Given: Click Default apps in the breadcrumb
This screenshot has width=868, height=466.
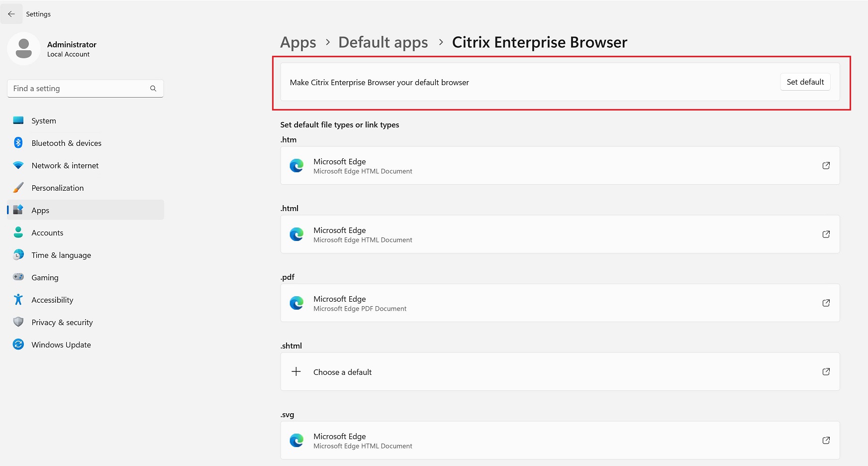Looking at the screenshot, I should [x=383, y=43].
